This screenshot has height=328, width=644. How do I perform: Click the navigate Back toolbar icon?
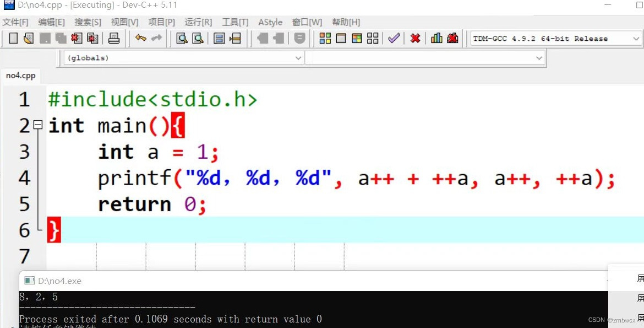[x=263, y=38]
